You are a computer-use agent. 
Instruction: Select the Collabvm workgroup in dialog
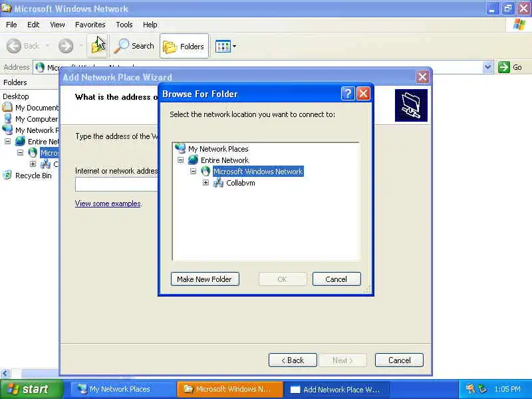point(241,183)
